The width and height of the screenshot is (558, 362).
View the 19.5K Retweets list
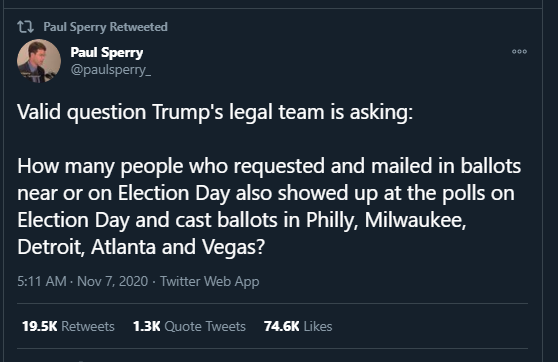pyautogui.click(x=68, y=326)
